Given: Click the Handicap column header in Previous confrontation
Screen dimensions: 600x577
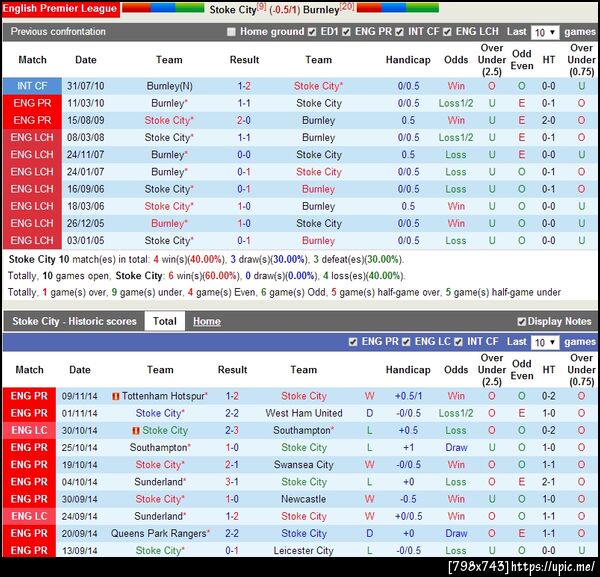Looking at the screenshot, I should pos(408,60).
